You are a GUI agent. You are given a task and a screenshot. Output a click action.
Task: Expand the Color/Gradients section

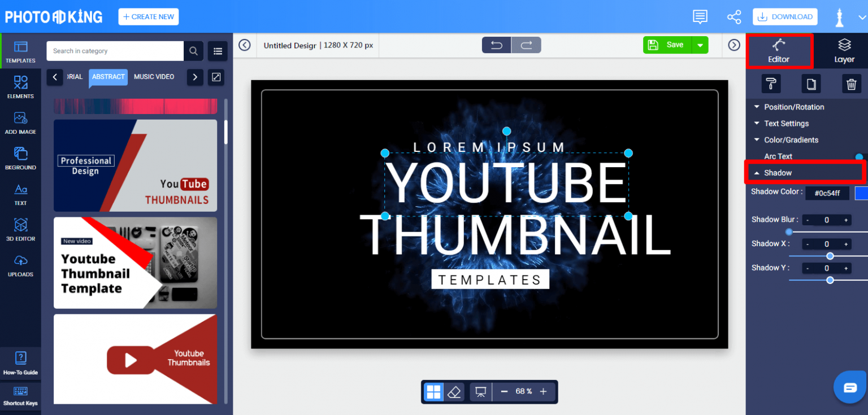(790, 139)
